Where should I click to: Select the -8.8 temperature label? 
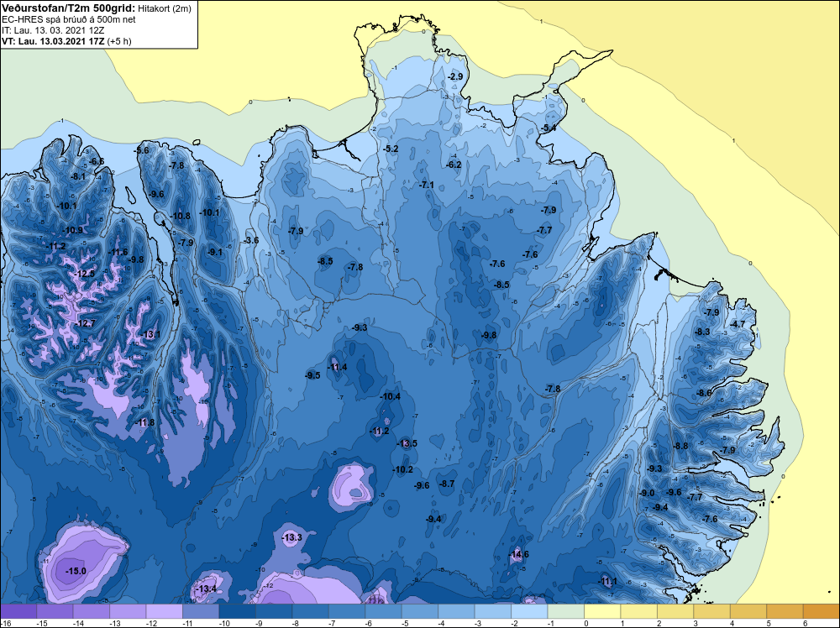[680, 446]
